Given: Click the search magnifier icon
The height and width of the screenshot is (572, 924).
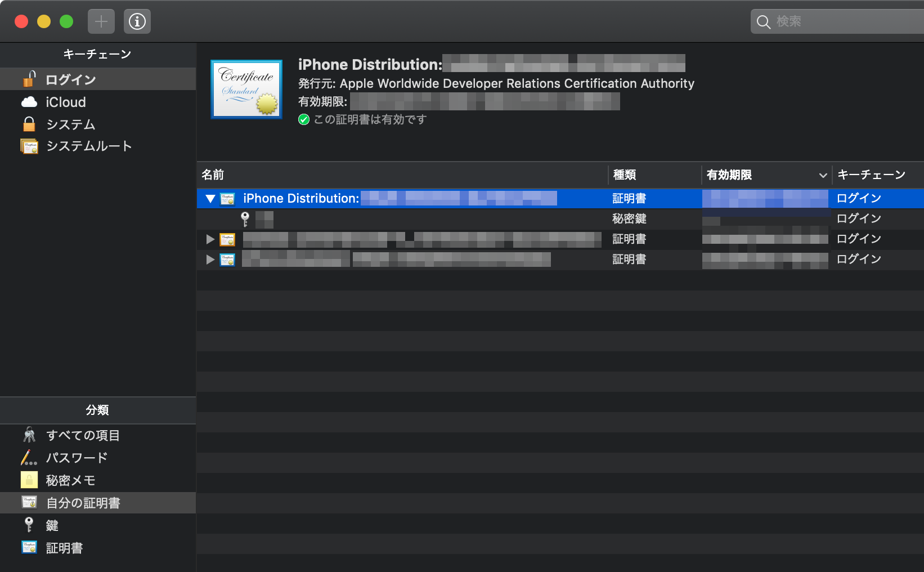Looking at the screenshot, I should [x=764, y=22].
